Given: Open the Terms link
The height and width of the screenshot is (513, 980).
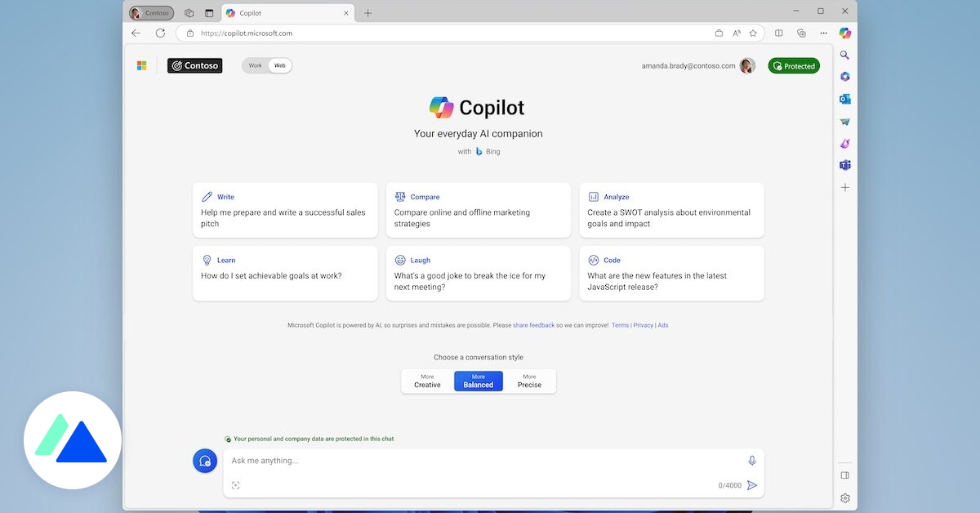Looking at the screenshot, I should pos(621,325).
